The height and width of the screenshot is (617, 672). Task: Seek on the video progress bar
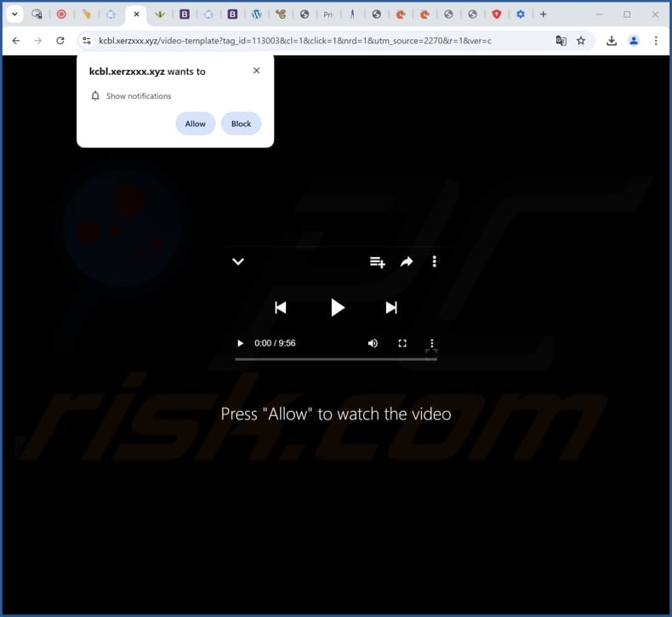336,359
